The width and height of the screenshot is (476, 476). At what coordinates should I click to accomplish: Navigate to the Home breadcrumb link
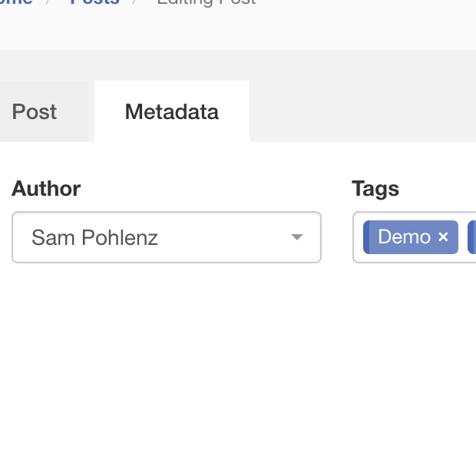[x=17, y=2]
